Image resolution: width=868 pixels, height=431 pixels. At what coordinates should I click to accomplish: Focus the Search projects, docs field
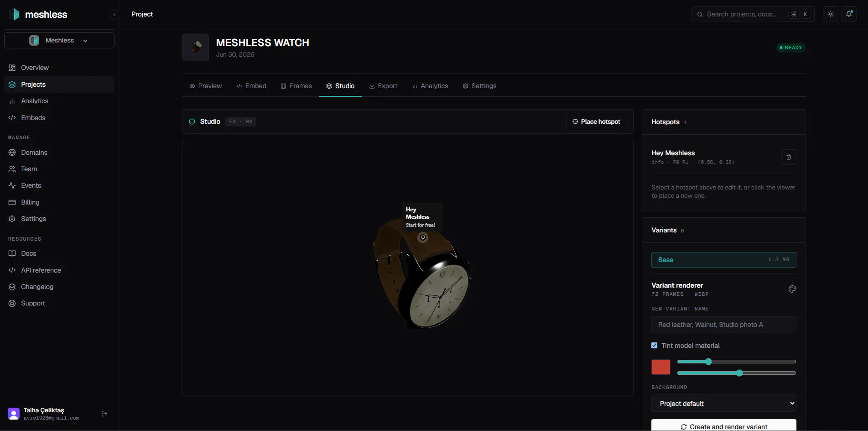(x=753, y=14)
